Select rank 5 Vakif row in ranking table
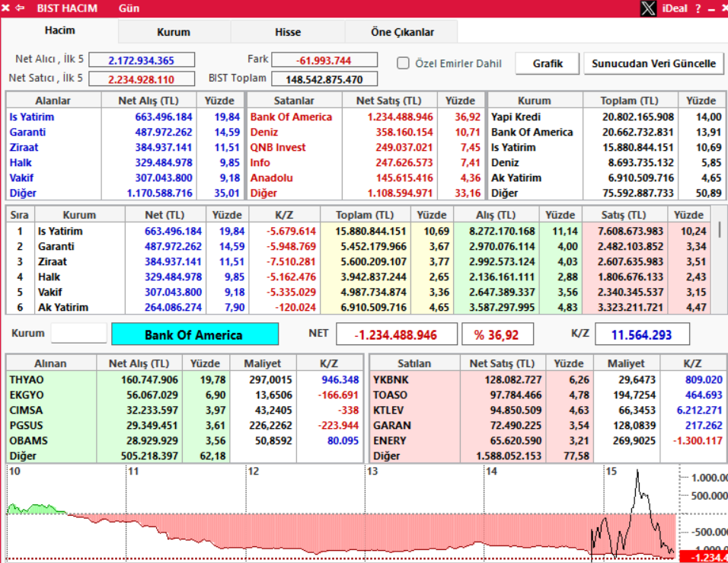 [x=358, y=293]
